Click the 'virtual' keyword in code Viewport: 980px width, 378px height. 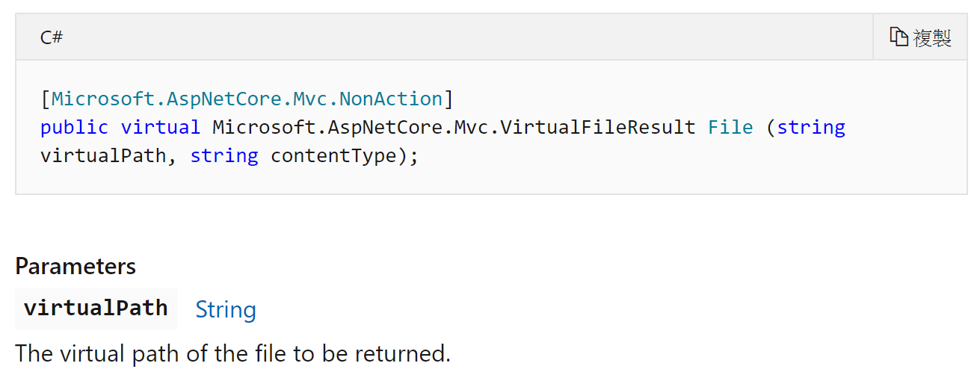[161, 127]
